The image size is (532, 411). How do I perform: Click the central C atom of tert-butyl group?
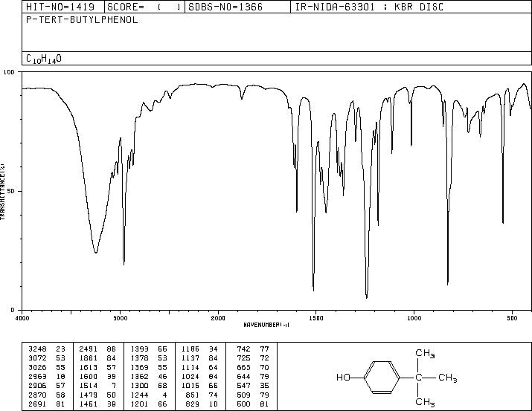(419, 377)
